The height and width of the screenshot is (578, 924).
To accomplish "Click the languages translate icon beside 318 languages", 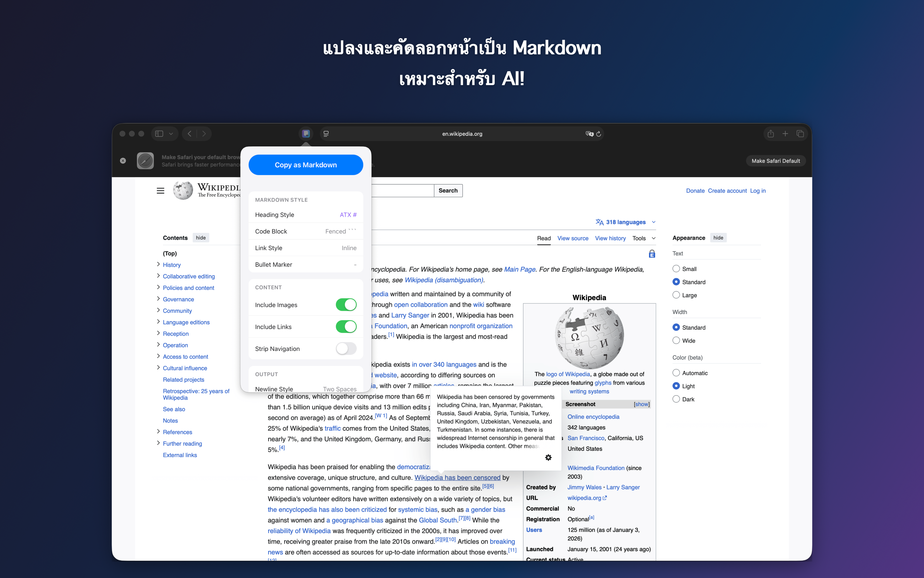I will [x=599, y=222].
